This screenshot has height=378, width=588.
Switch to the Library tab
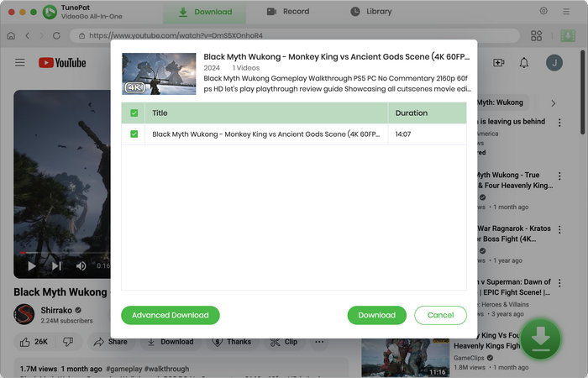pyautogui.click(x=371, y=12)
